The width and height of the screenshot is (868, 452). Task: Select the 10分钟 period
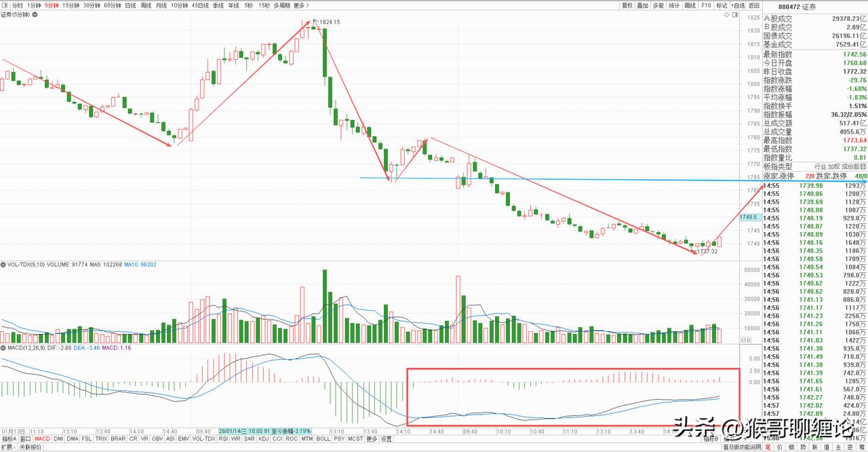[179, 5]
